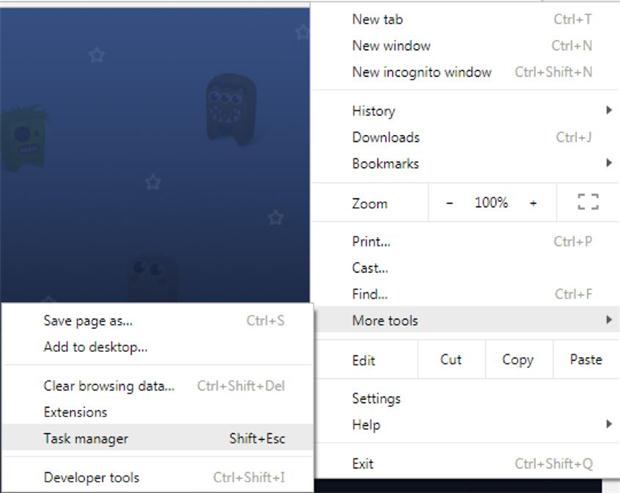Click the fullscreen icon beside zoom
The image size is (620, 493).
588,202
